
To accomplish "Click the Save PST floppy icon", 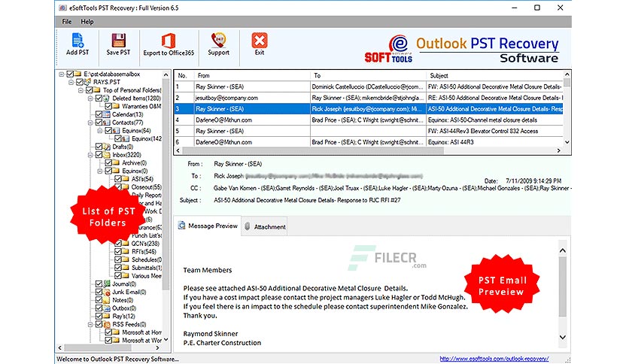I will tap(118, 41).
